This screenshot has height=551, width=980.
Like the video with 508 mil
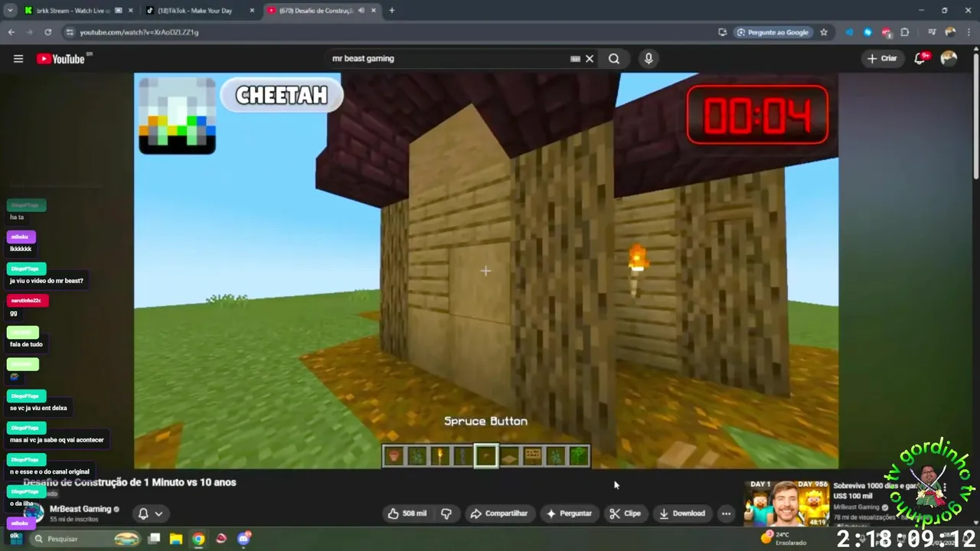407,514
